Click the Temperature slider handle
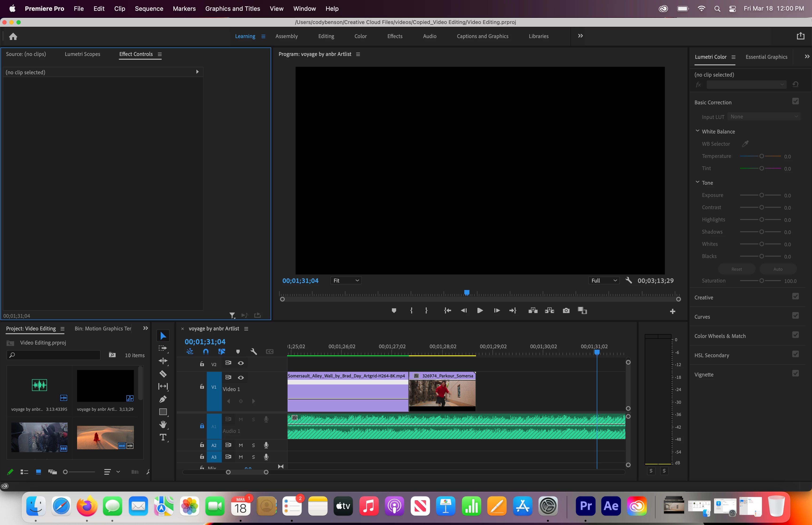The image size is (812, 525). click(761, 156)
